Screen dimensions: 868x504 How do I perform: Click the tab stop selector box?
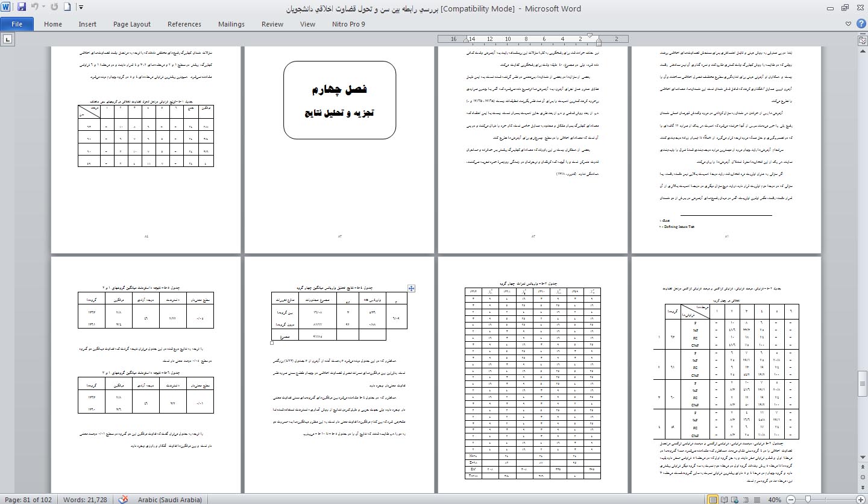[8, 39]
